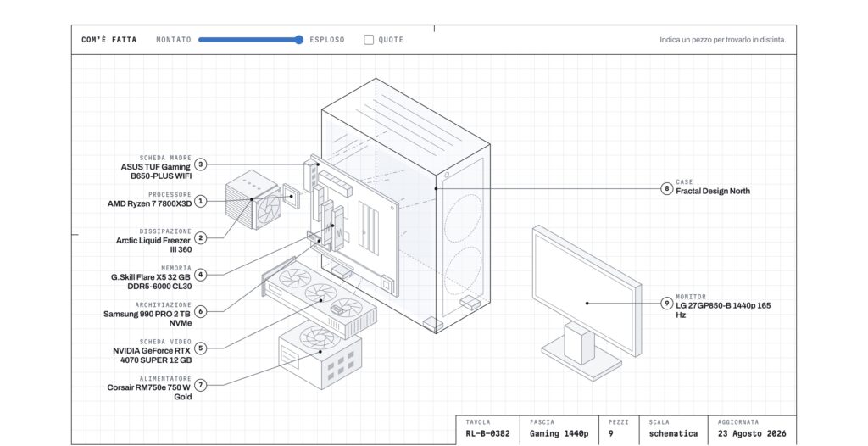
Task: Click the Fractal Design North label
Action: (x=713, y=191)
